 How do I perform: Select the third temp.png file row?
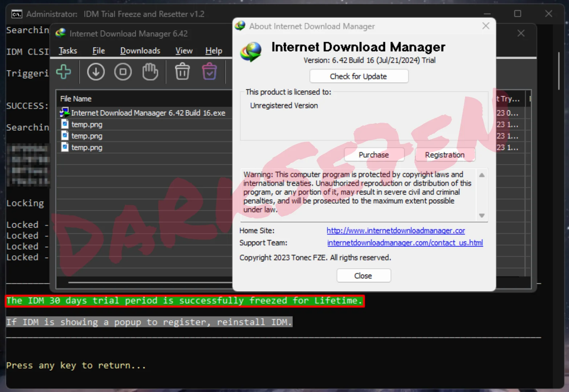pyautogui.click(x=144, y=148)
